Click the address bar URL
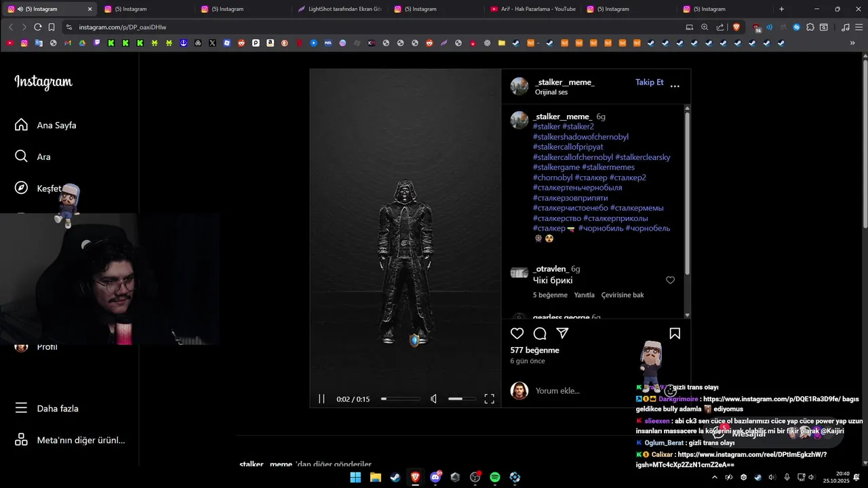 122,27
